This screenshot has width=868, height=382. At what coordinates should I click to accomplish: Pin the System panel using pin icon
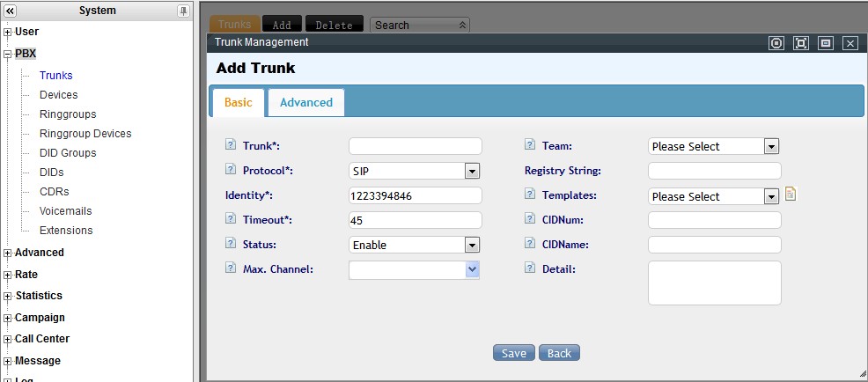coord(183,11)
